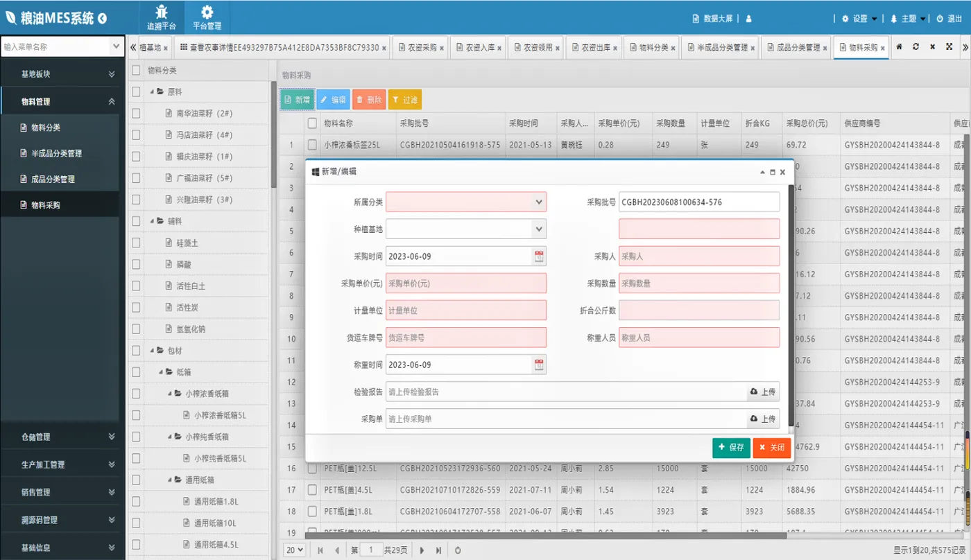Open the 所属分类 dropdown

539,202
